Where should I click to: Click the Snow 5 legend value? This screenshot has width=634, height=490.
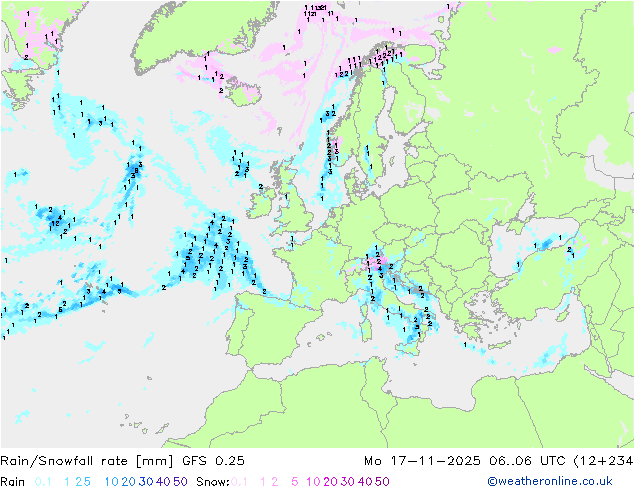click(x=295, y=482)
